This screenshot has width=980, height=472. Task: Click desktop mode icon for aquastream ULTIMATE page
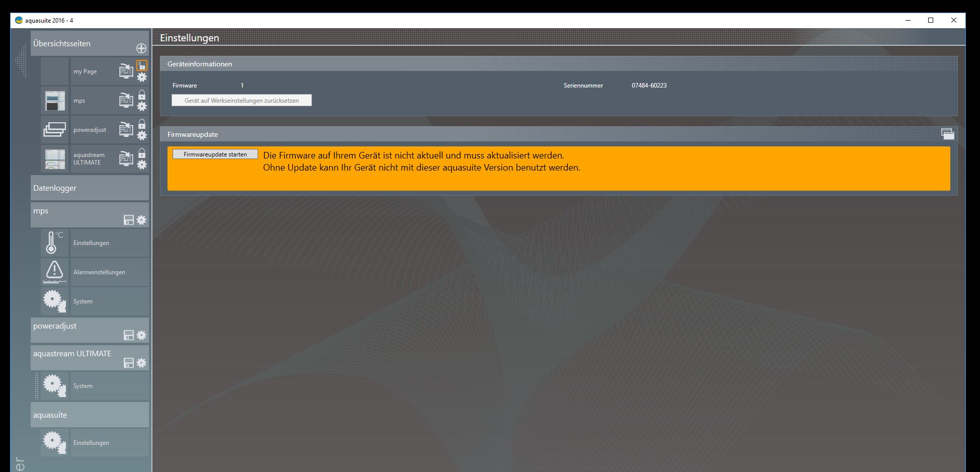pyautogui.click(x=126, y=159)
